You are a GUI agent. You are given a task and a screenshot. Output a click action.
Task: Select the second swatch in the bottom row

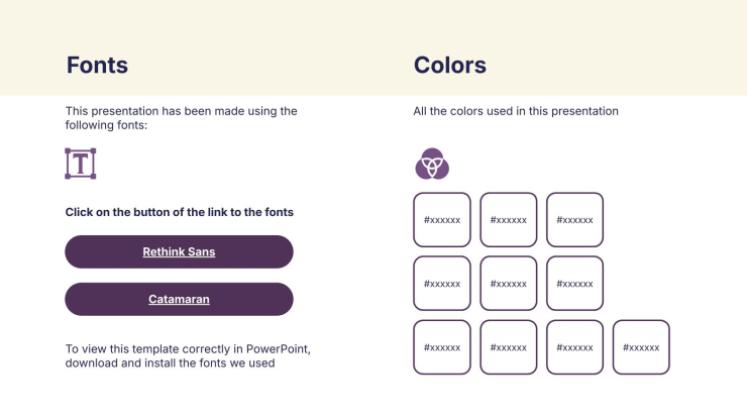(x=508, y=347)
